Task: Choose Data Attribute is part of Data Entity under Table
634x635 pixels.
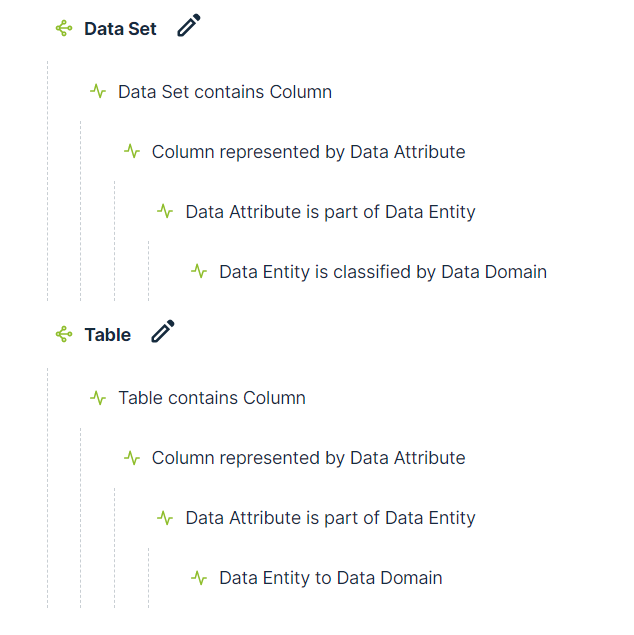Action: click(330, 518)
